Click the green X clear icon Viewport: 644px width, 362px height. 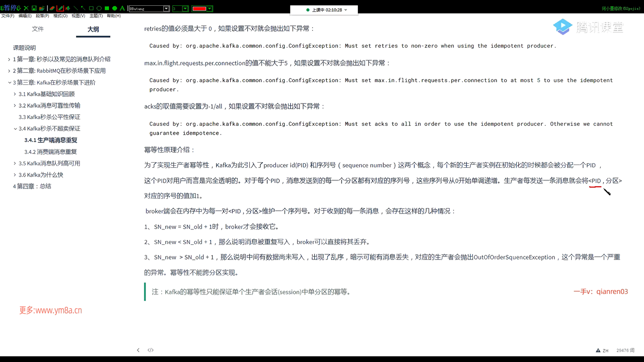(26, 8)
